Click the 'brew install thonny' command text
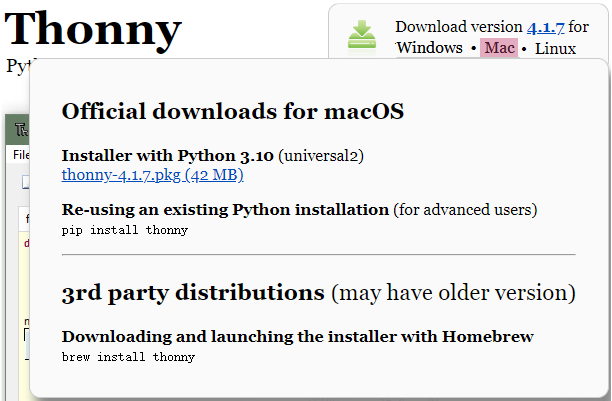 coord(128,357)
